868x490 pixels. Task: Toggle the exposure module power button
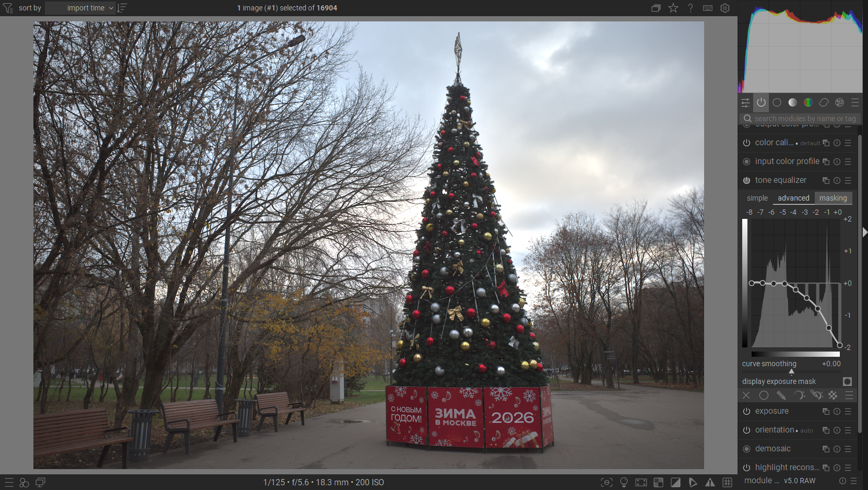tap(746, 411)
